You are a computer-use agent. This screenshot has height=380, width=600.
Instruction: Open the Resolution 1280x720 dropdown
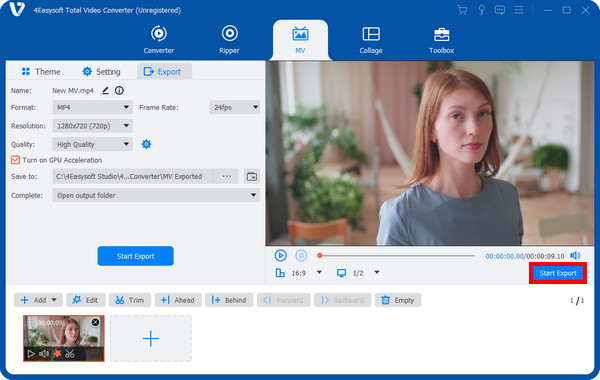click(92, 126)
